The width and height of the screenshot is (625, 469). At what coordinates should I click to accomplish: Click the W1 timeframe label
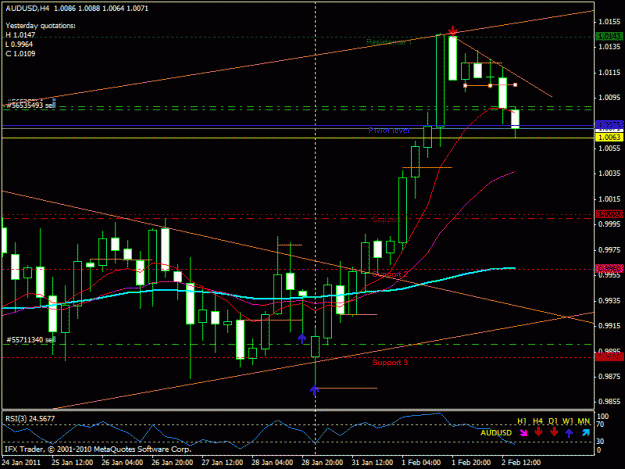(x=568, y=421)
